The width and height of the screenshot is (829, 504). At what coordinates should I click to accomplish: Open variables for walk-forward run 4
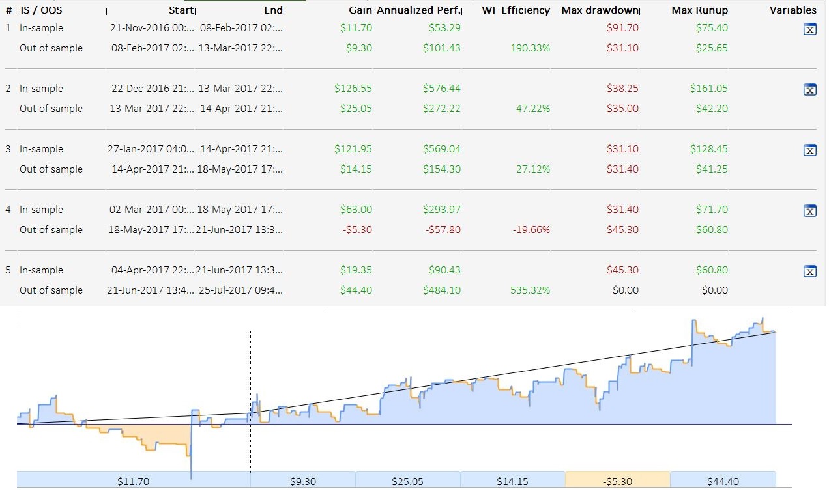tap(810, 211)
